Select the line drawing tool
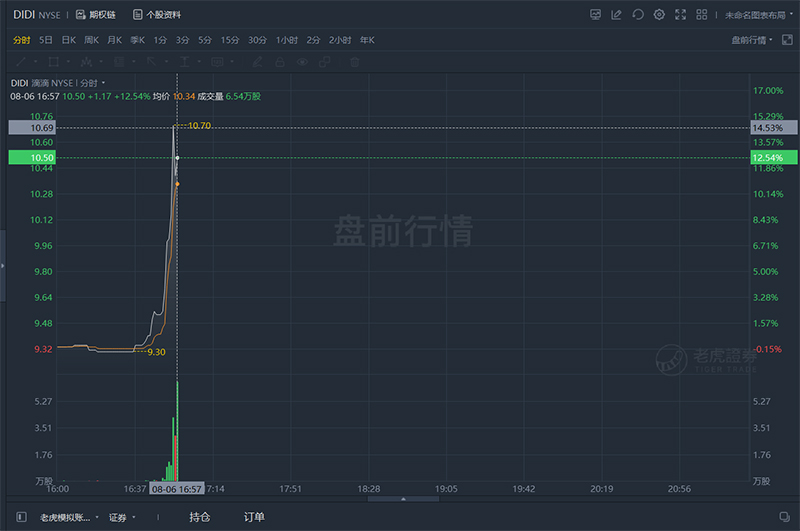Image resolution: width=800 pixels, height=531 pixels. pyautogui.click(x=21, y=62)
